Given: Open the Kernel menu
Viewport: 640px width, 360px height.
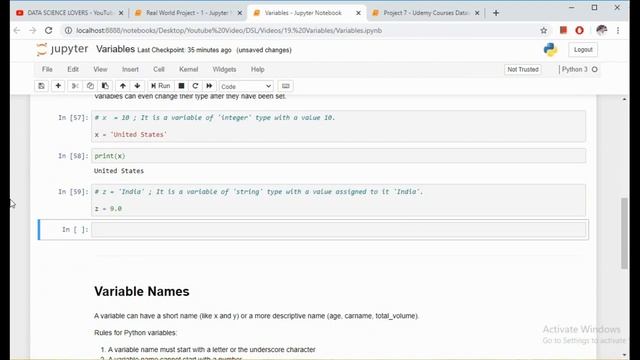Looking at the screenshot, I should [x=189, y=69].
